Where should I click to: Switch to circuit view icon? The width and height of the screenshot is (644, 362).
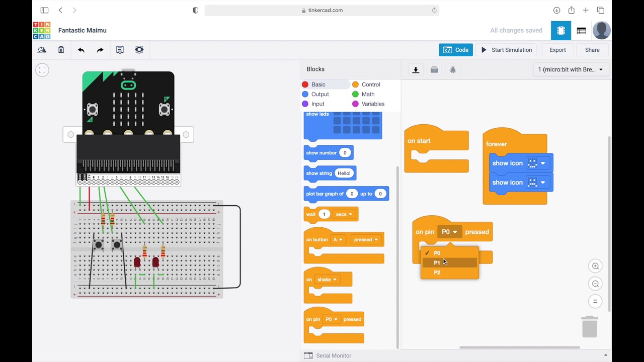(x=561, y=31)
